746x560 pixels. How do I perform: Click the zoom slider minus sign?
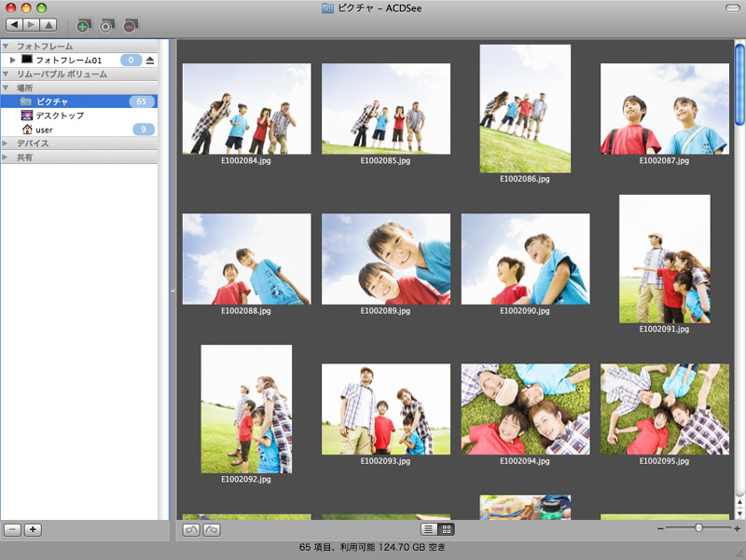pos(660,528)
